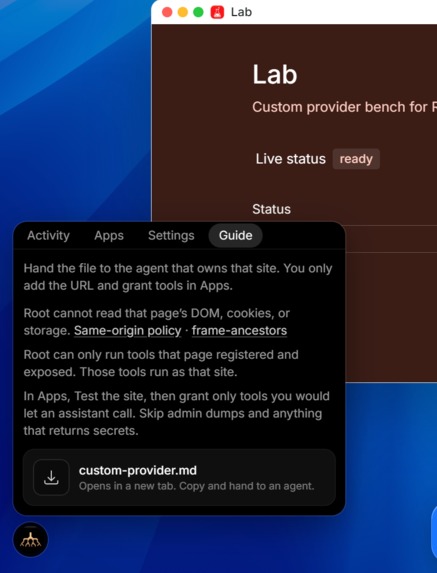The height and width of the screenshot is (573, 437).
Task: Minimize the Lab window with the yellow button
Action: pos(183,12)
